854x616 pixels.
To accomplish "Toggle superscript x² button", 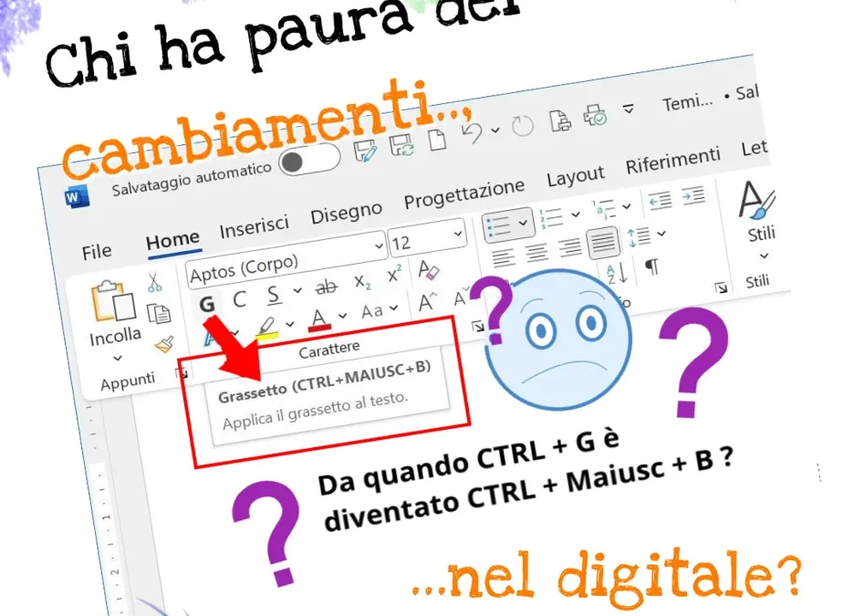I will point(394,276).
